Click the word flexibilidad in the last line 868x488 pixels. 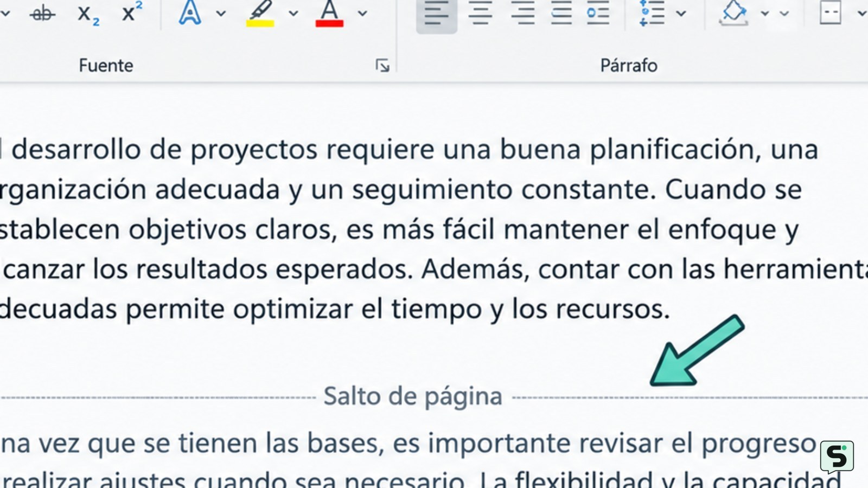click(584, 480)
